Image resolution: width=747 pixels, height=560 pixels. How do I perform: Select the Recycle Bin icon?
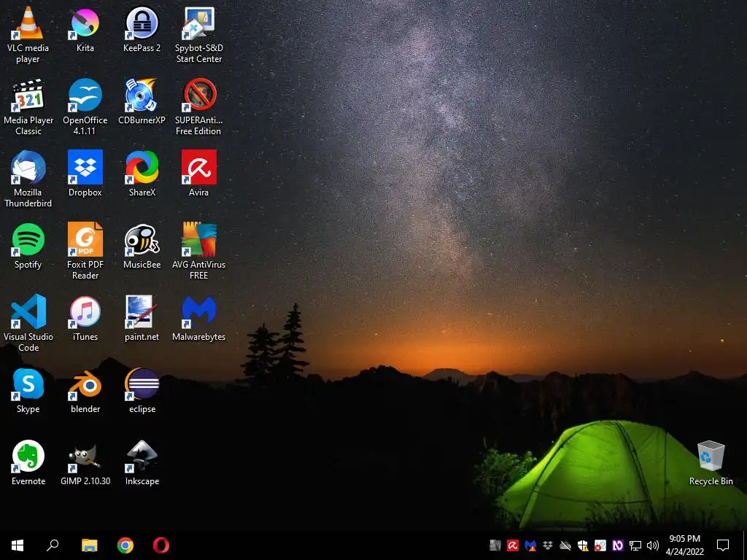point(711,463)
